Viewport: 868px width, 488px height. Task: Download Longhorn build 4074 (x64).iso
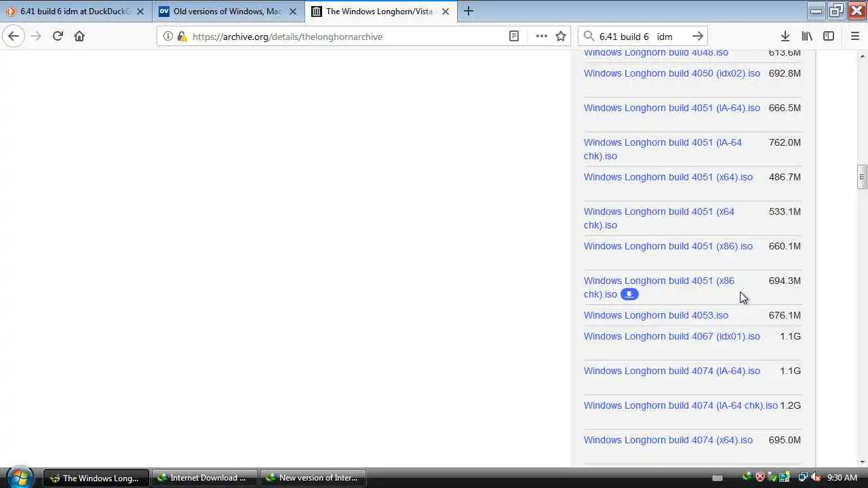(x=668, y=440)
